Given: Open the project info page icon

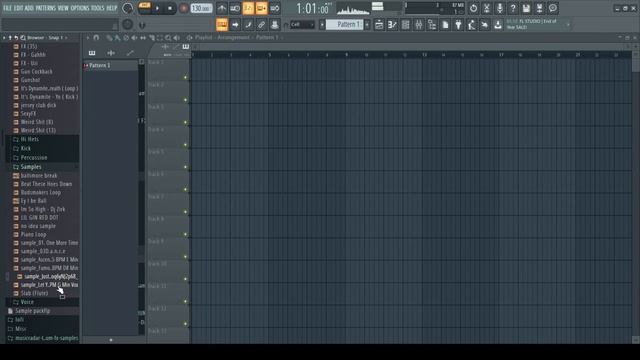Looking at the screenshot, I should (x=445, y=25).
